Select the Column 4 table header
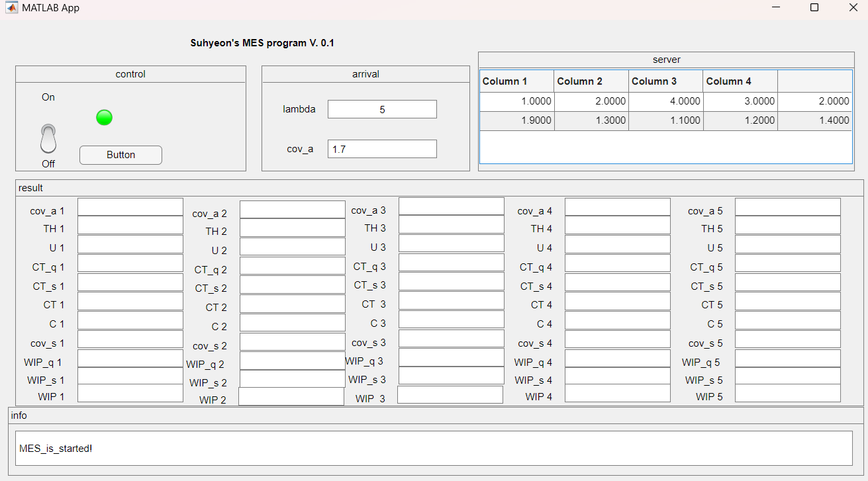 pyautogui.click(x=740, y=81)
